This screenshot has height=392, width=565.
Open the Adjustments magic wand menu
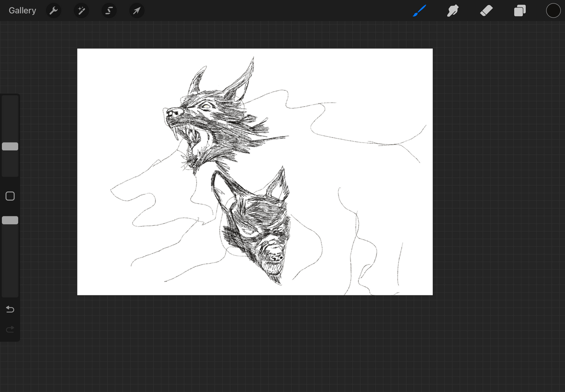[x=82, y=11]
